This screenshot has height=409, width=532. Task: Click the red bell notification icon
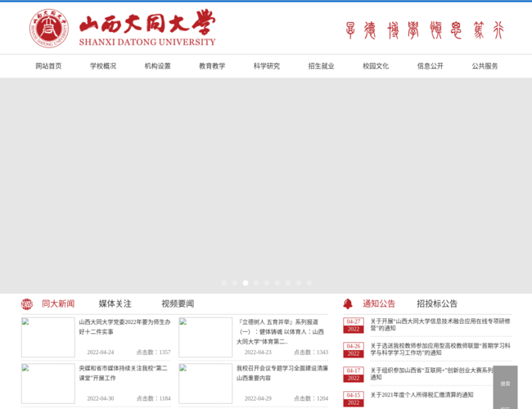tap(348, 303)
